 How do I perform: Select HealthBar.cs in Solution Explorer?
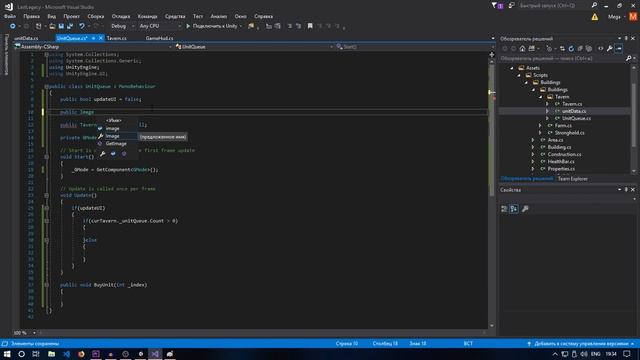[x=561, y=162]
